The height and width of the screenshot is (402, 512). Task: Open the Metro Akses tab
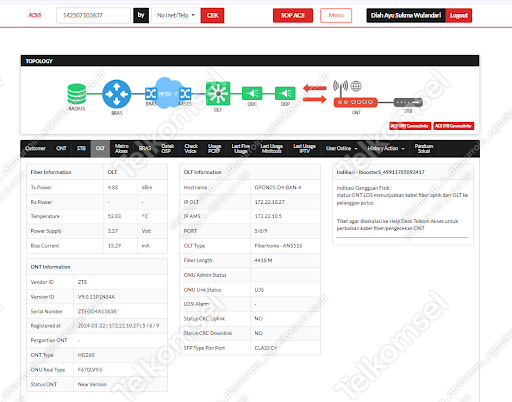tap(122, 148)
